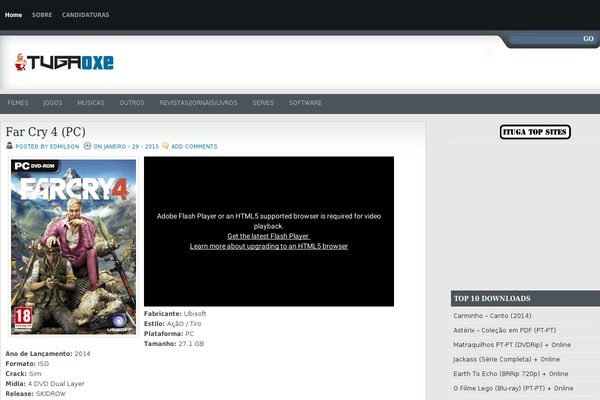Open the Far Cry 4 (PC) post title
The image size is (600, 400).
click(x=46, y=132)
